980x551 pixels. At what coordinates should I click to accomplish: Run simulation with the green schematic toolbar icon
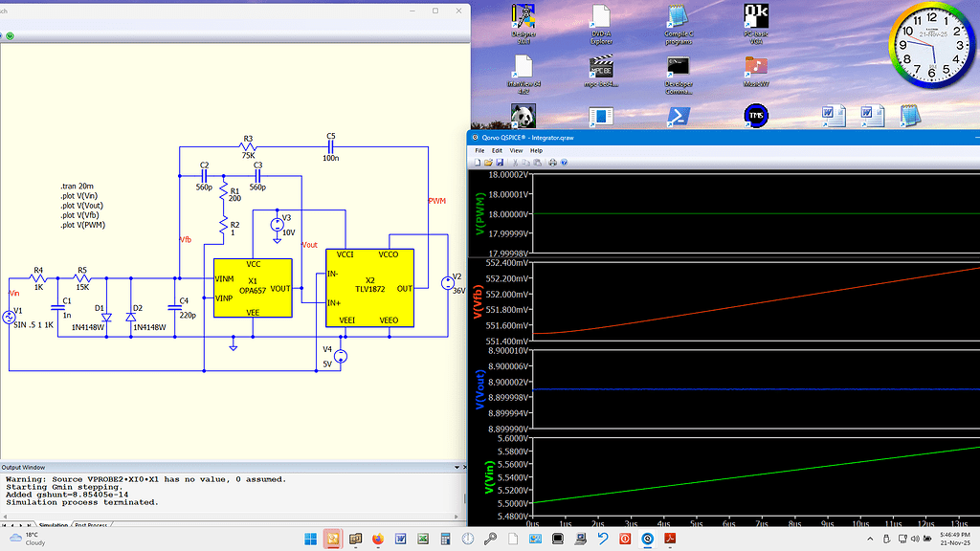pos(9,34)
